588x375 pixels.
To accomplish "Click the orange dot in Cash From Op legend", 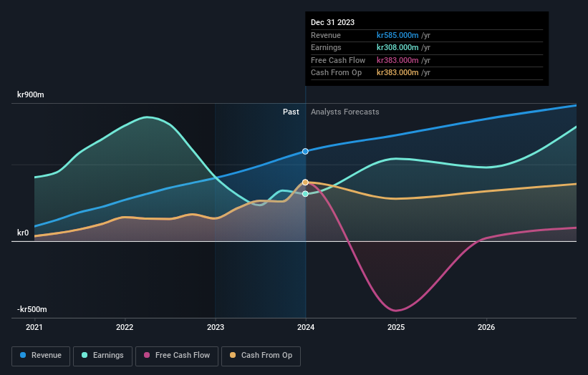I will (233, 355).
